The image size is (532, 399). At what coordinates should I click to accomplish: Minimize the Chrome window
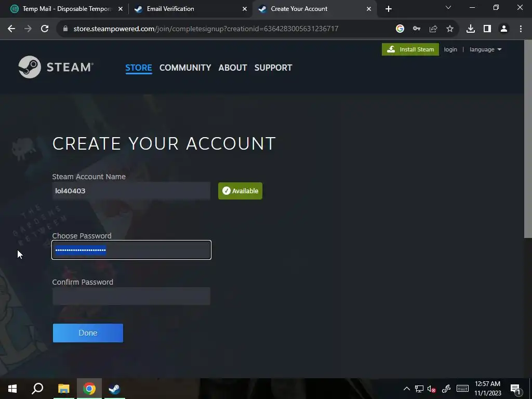pos(472,7)
